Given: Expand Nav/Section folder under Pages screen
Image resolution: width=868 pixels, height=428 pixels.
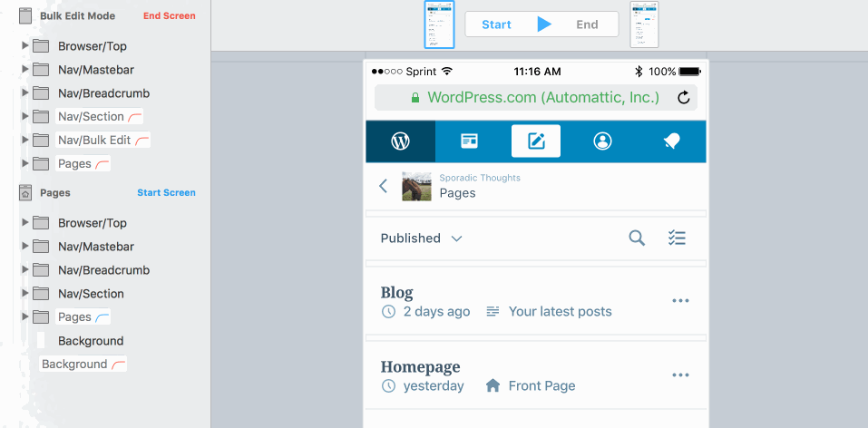Looking at the screenshot, I should click(24, 293).
